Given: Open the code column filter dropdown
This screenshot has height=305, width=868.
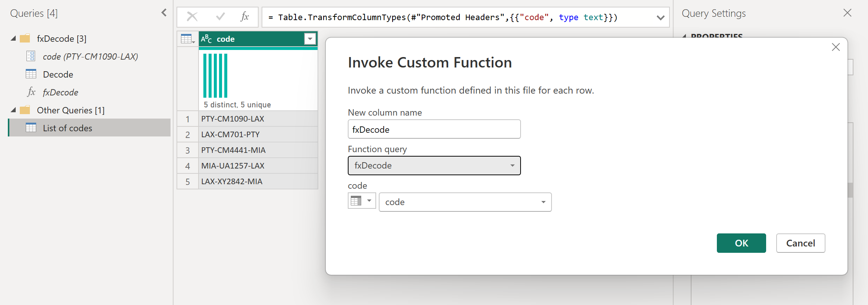Looking at the screenshot, I should (310, 39).
